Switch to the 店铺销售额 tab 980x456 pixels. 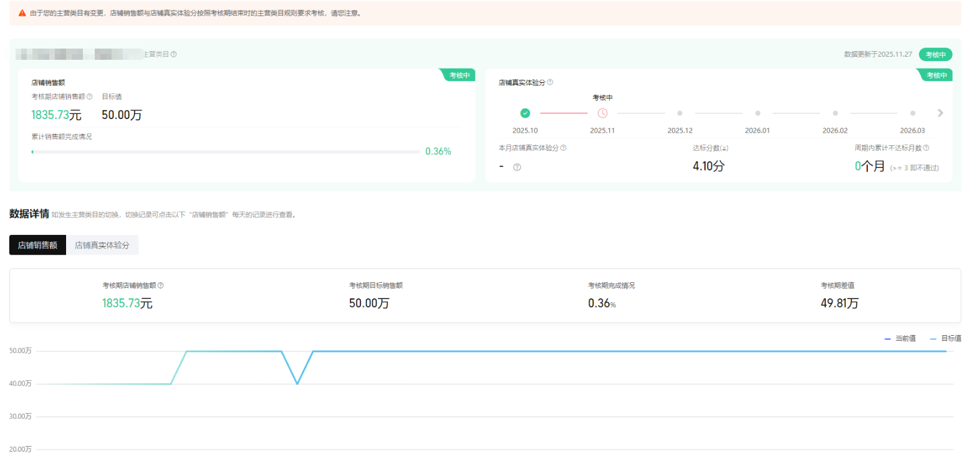(x=37, y=245)
